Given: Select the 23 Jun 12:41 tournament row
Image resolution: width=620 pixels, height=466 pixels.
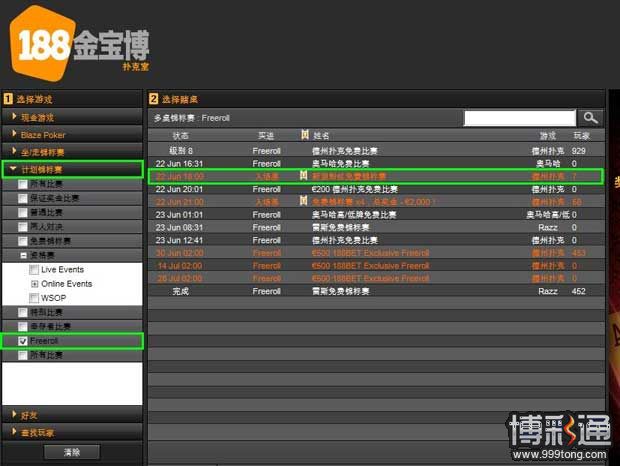Looking at the screenshot, I should [376, 240].
